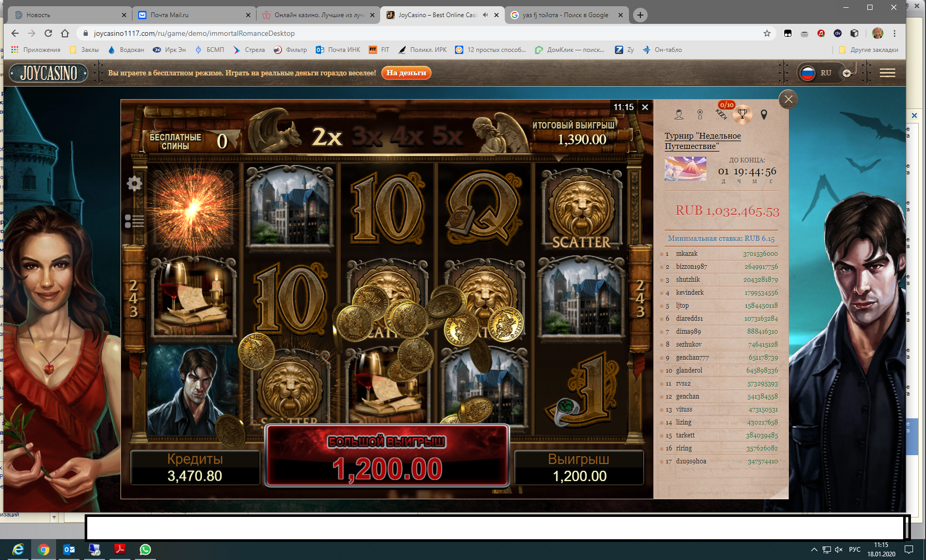Select the keyhole icon in side panel

pos(700,115)
